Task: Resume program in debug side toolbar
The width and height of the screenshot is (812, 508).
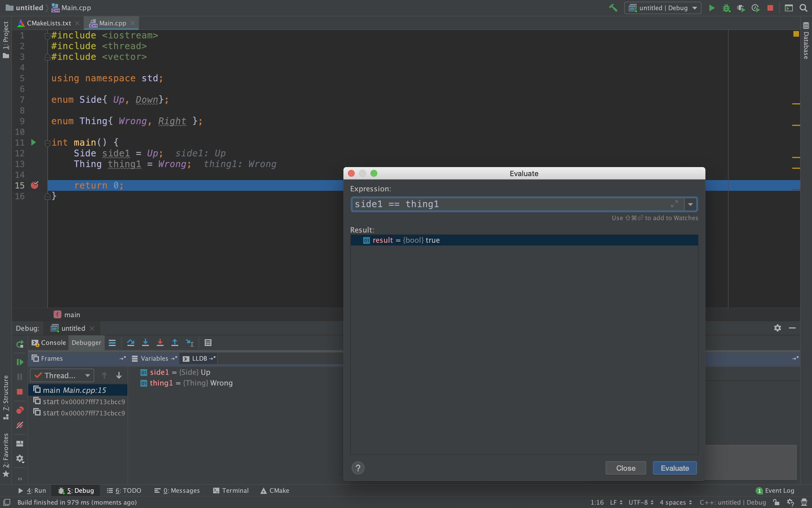Action: 20,362
